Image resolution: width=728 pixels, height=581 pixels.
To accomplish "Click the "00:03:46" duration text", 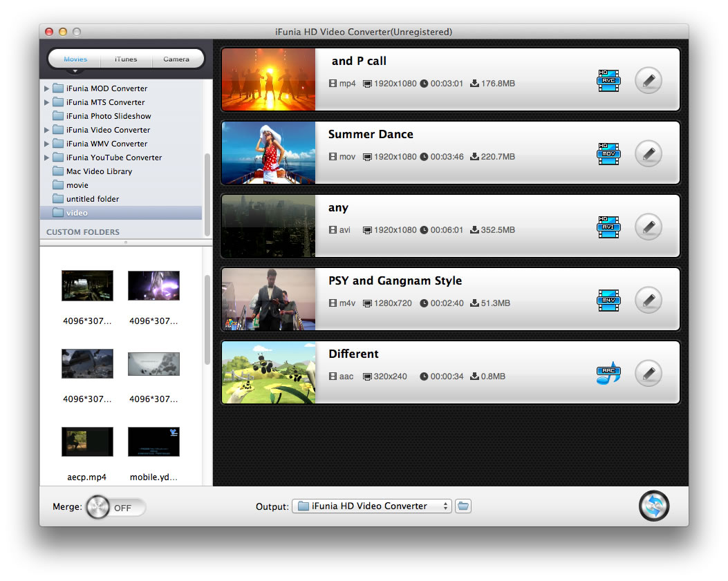I will click(447, 157).
